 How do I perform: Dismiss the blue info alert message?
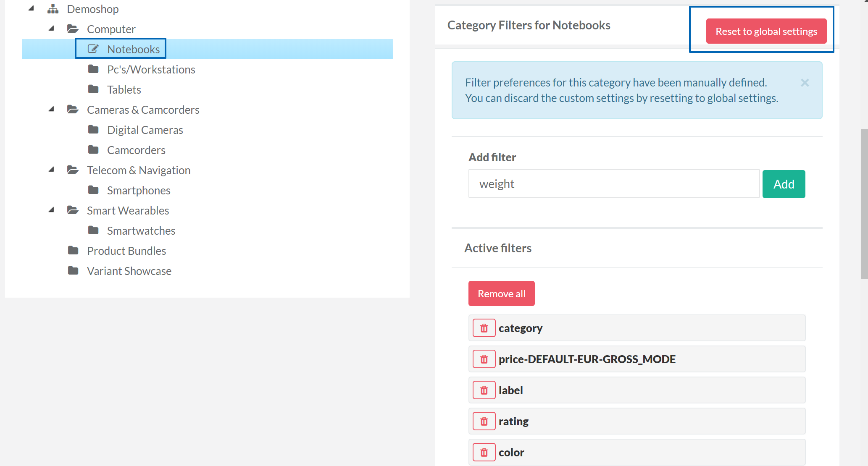click(x=805, y=83)
